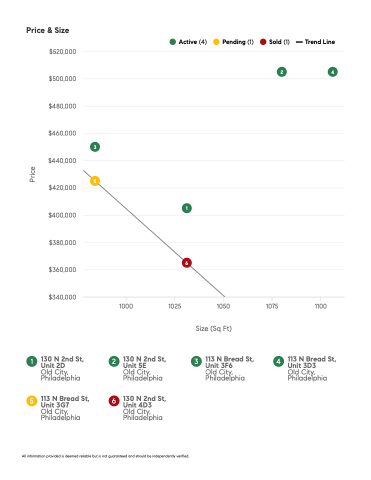371x480 pixels.
Task: Click green data point 2 on chart
Action: 282,72
